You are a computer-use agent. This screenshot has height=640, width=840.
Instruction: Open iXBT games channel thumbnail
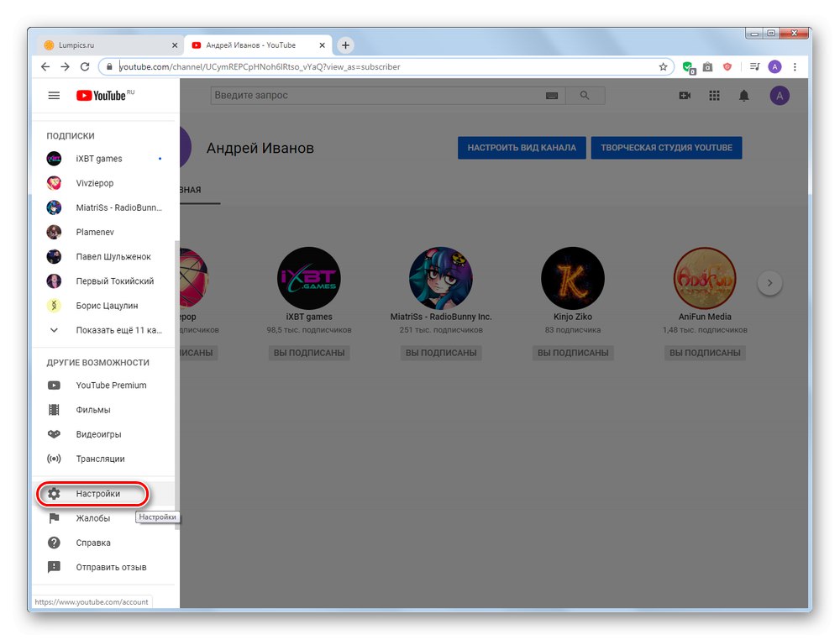[309, 279]
